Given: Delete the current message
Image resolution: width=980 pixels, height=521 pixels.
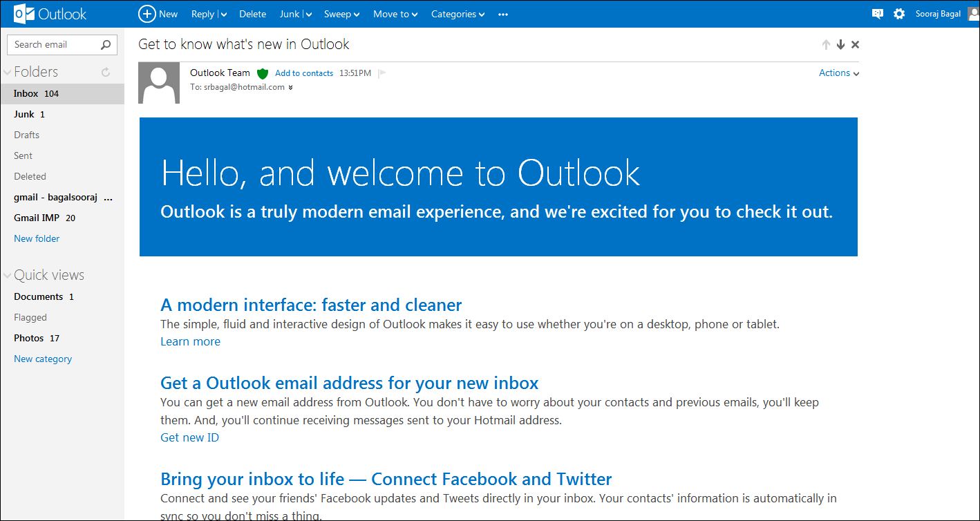Looking at the screenshot, I should pos(252,14).
